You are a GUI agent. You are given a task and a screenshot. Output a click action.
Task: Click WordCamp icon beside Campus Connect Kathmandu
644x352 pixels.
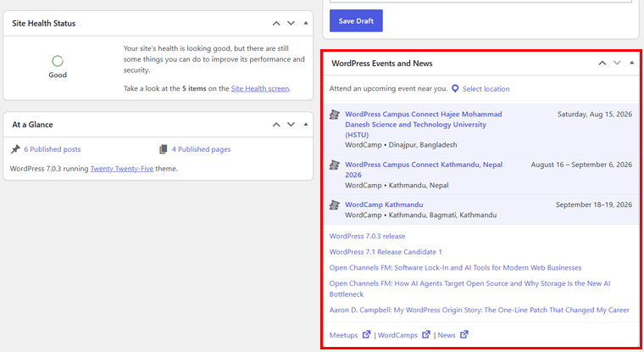point(335,165)
